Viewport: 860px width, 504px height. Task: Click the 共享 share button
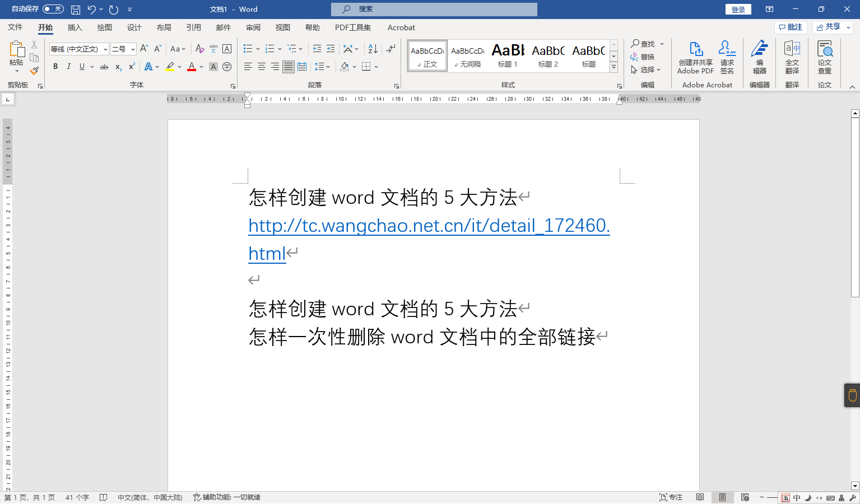click(x=833, y=27)
